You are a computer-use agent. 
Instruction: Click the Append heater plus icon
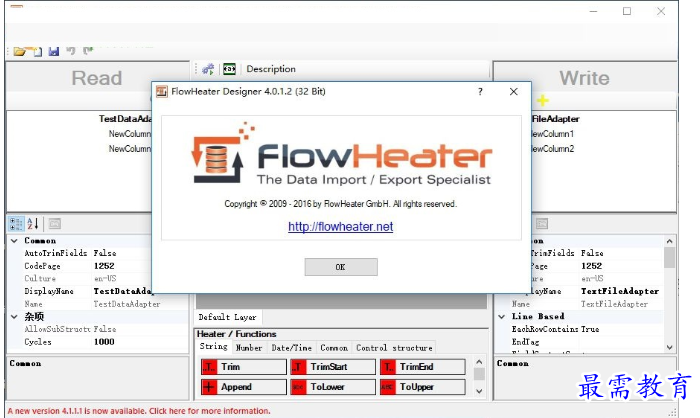(x=209, y=387)
